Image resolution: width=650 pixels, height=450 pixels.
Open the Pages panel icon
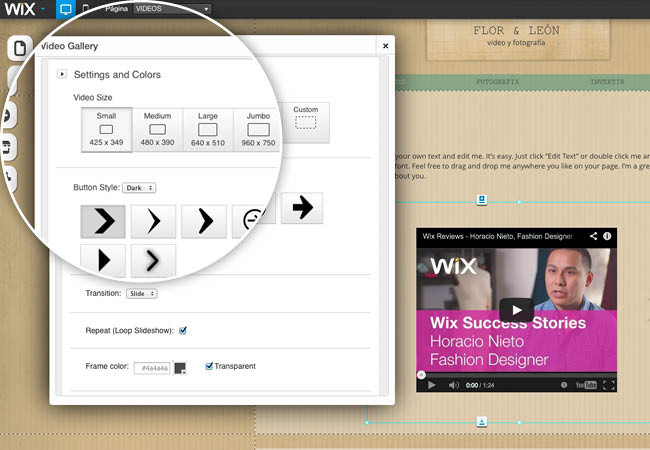pos(19,48)
